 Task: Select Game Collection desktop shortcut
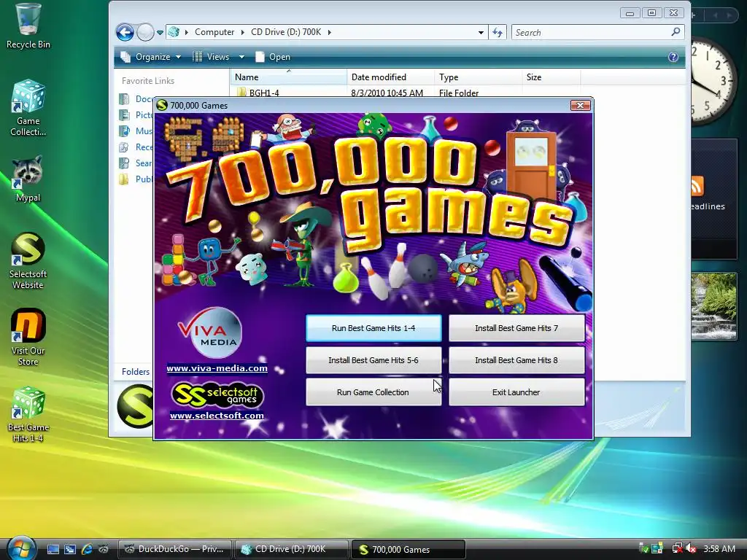click(x=28, y=109)
